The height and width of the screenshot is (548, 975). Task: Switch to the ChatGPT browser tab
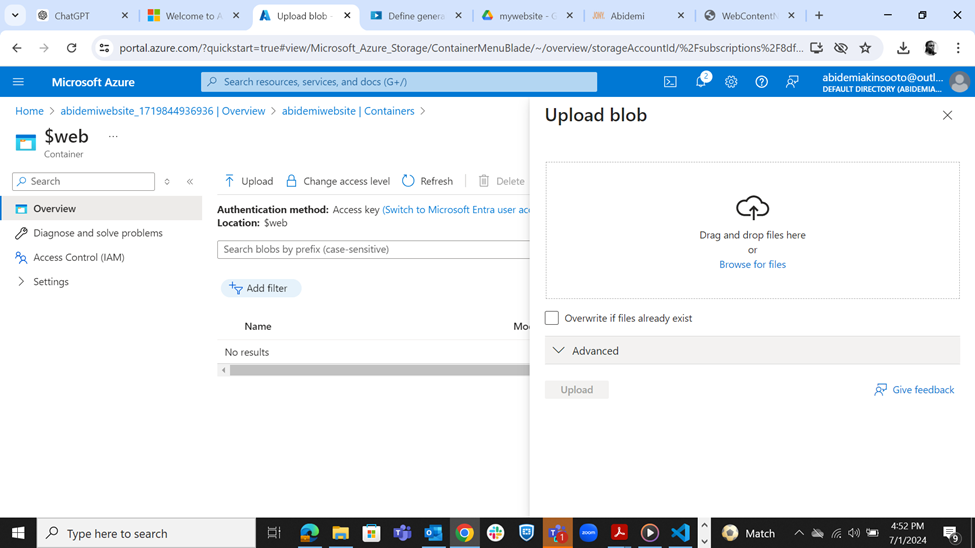click(x=83, y=16)
